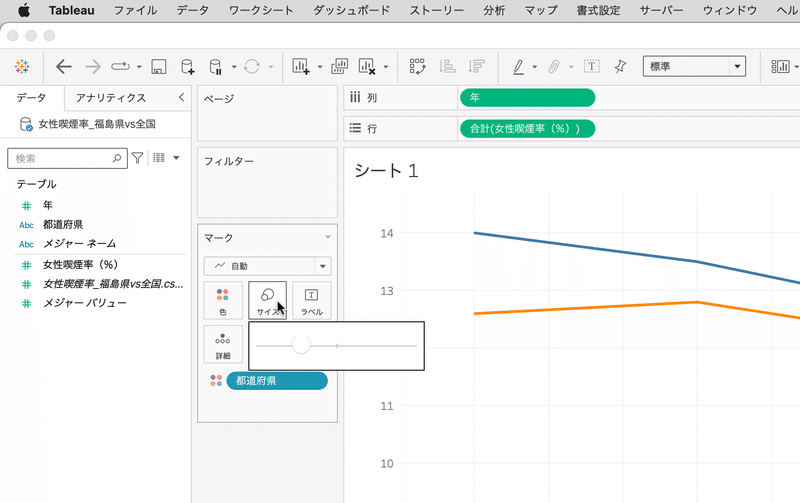The image size is (800, 503).
Task: Select the 女性喫煙率（%） field
Action: (x=81, y=264)
